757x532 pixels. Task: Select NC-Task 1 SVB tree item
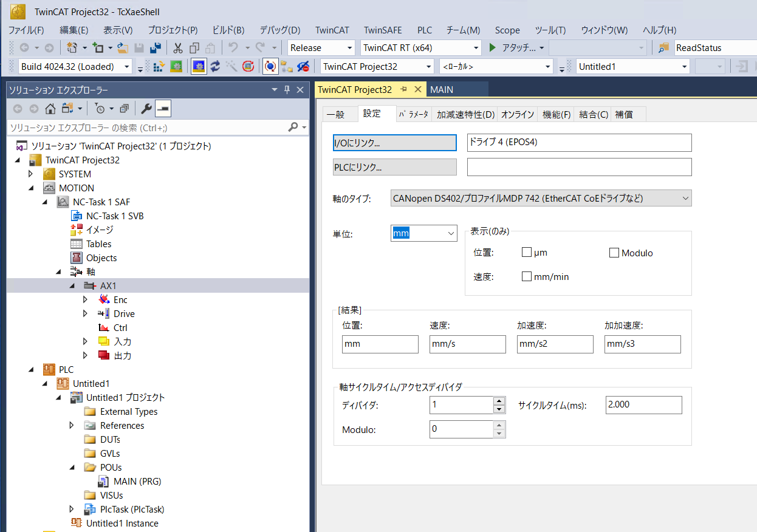[x=115, y=216]
